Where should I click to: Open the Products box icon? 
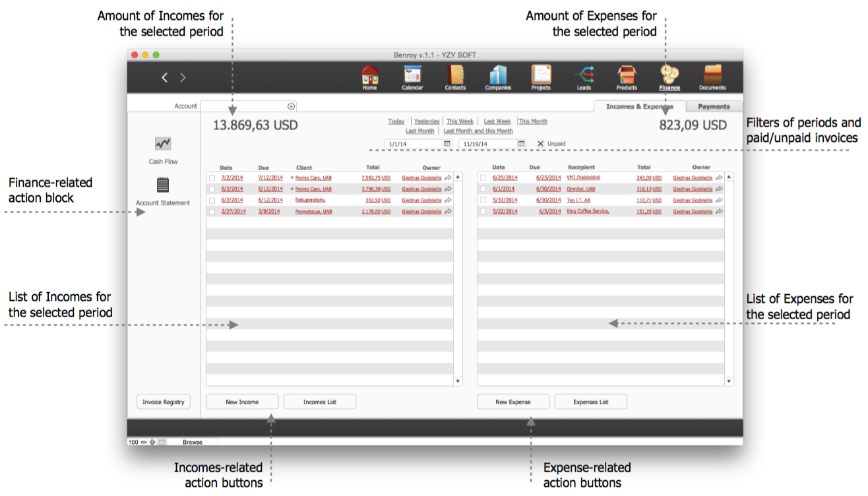pos(627,75)
